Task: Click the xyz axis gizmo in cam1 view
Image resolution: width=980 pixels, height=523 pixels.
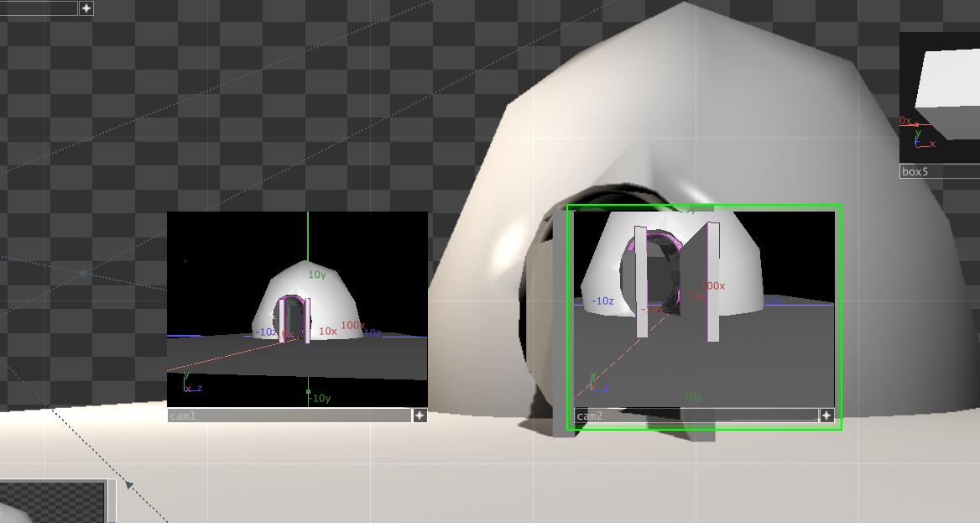Action: pyautogui.click(x=192, y=383)
